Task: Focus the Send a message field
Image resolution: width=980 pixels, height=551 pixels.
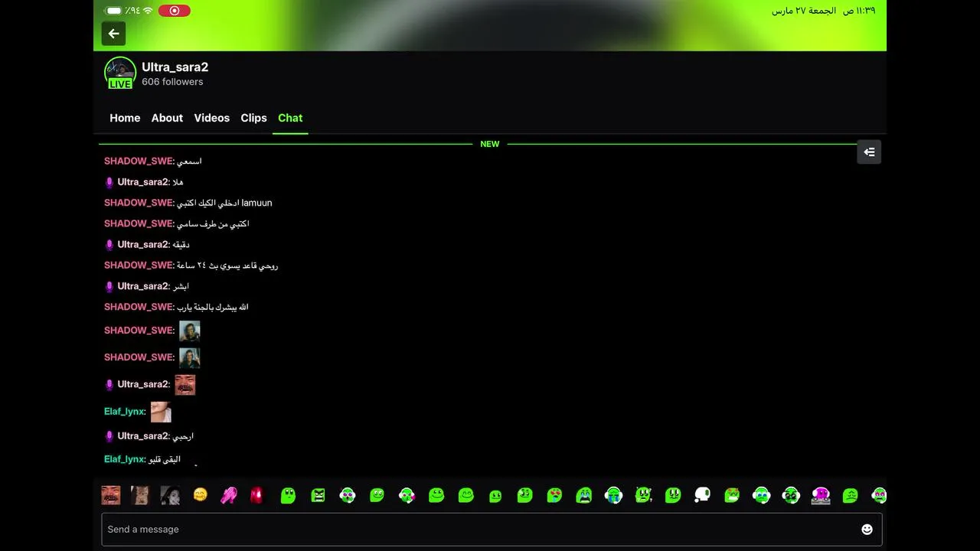Action: click(x=492, y=529)
